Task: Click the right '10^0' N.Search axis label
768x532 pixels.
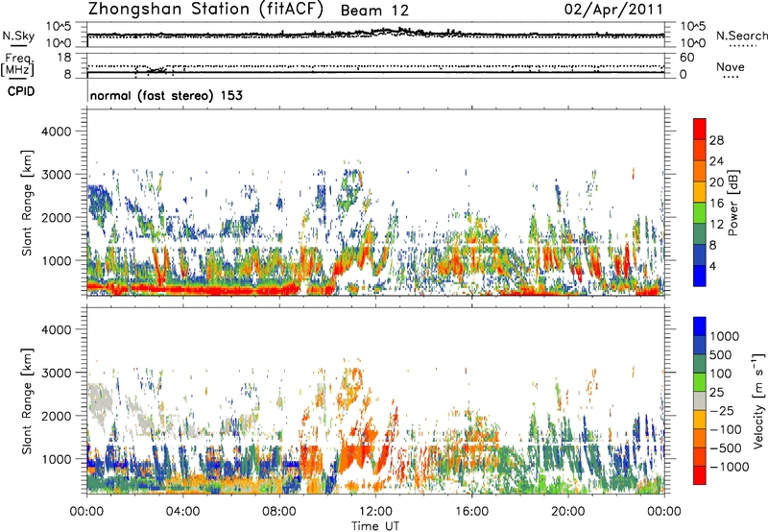Action: click(692, 43)
